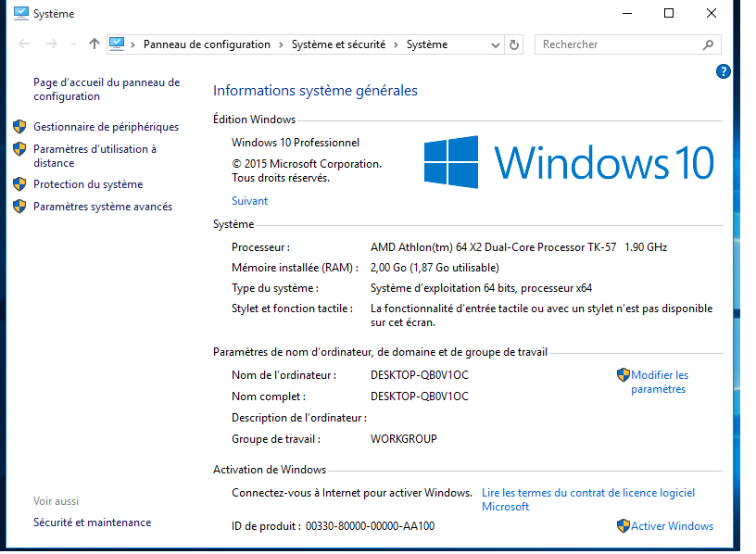Select the Système breadcrumb item
Screen dimensions: 756x554
[x=427, y=44]
